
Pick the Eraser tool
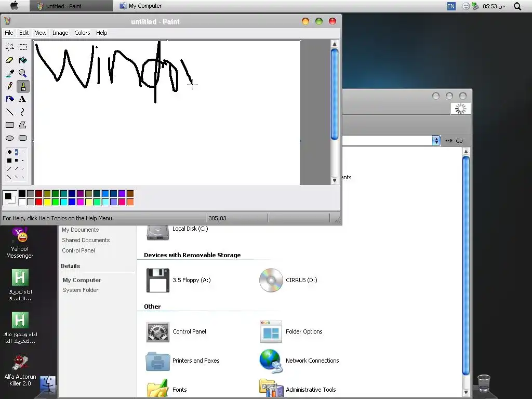tap(9, 60)
